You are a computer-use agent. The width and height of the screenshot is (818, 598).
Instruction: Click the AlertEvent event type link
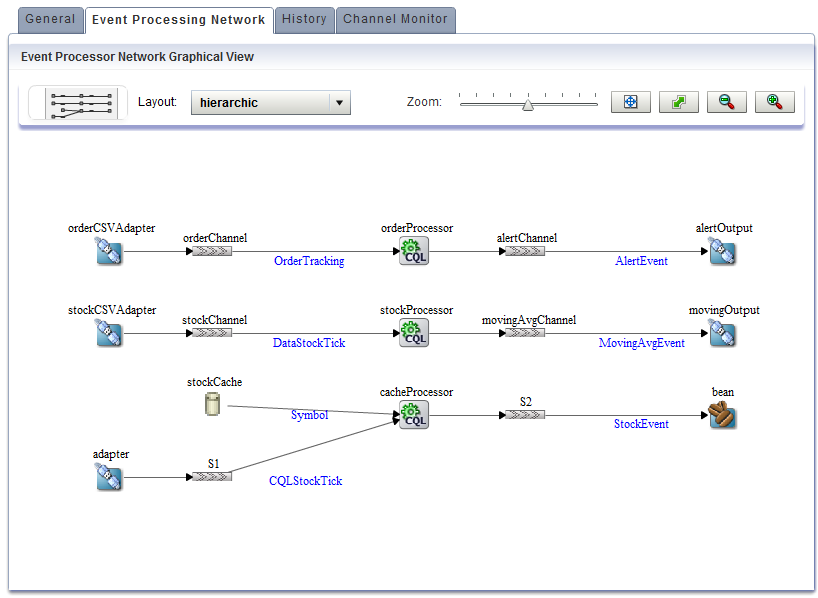point(641,261)
